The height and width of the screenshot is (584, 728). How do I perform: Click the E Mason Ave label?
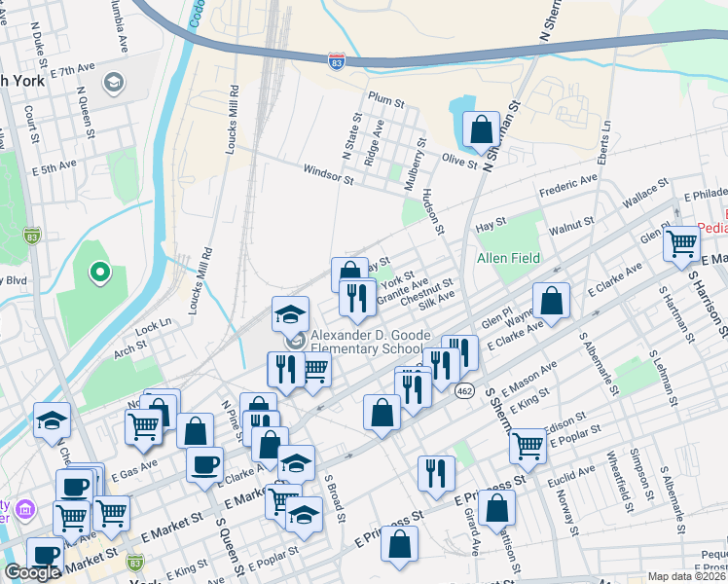528,380
